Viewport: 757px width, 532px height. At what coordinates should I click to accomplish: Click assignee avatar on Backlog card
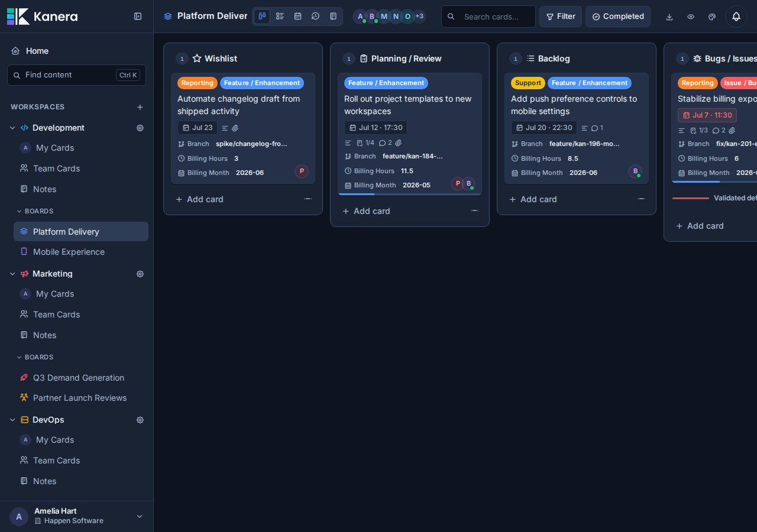pyautogui.click(x=635, y=171)
